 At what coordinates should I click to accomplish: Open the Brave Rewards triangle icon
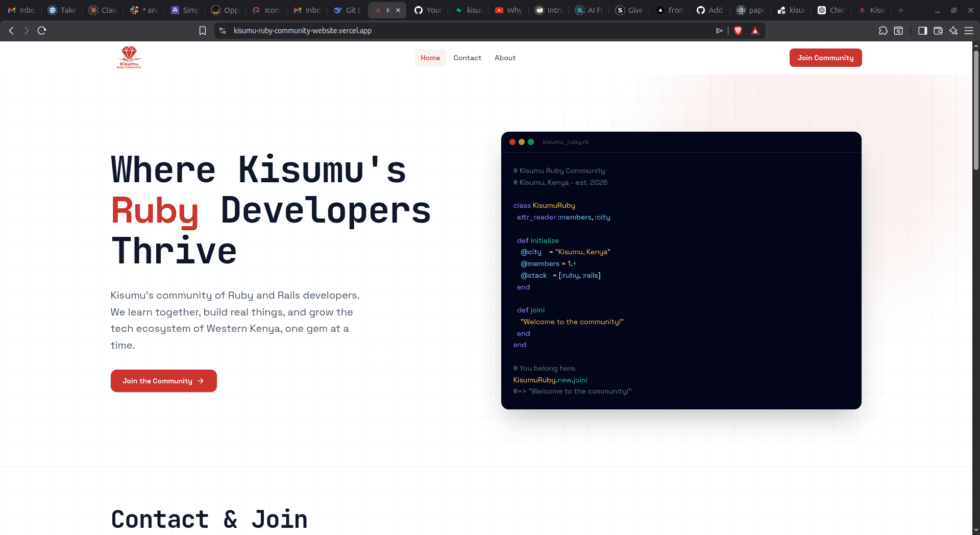pyautogui.click(x=756, y=31)
